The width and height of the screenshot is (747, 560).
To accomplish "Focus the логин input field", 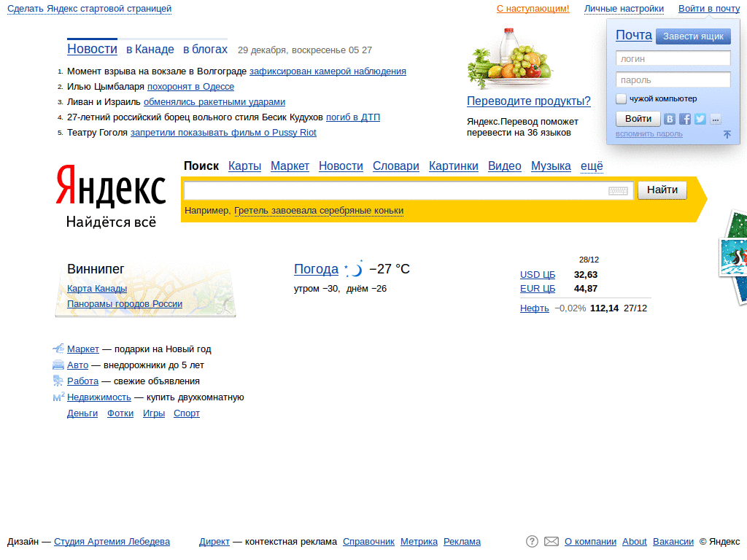I will 673,58.
